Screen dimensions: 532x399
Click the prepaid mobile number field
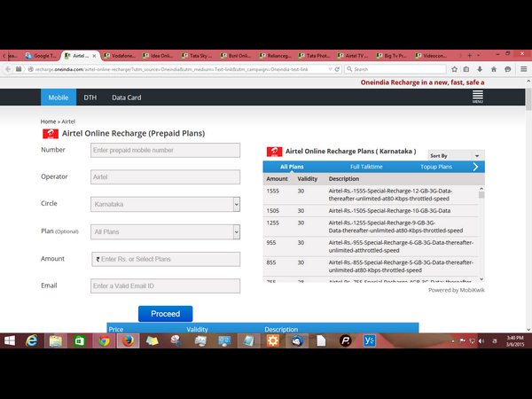(165, 150)
